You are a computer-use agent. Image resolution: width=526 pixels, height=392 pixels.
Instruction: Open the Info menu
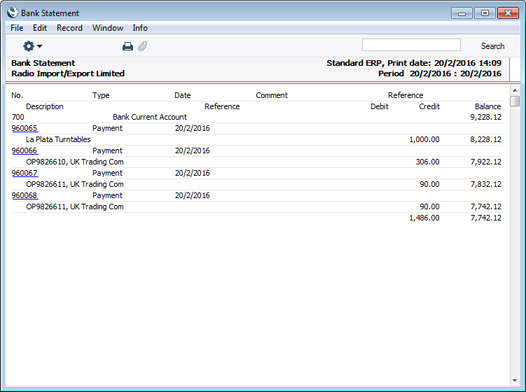coord(140,28)
